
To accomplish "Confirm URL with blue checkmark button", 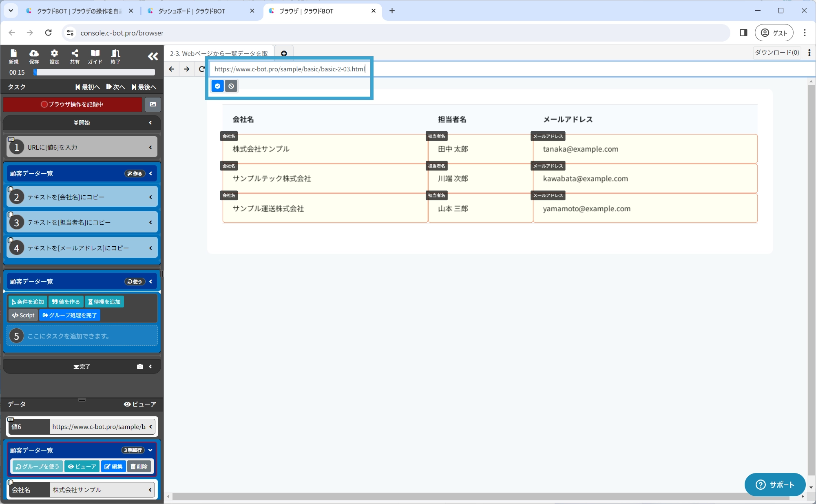I will (x=217, y=86).
